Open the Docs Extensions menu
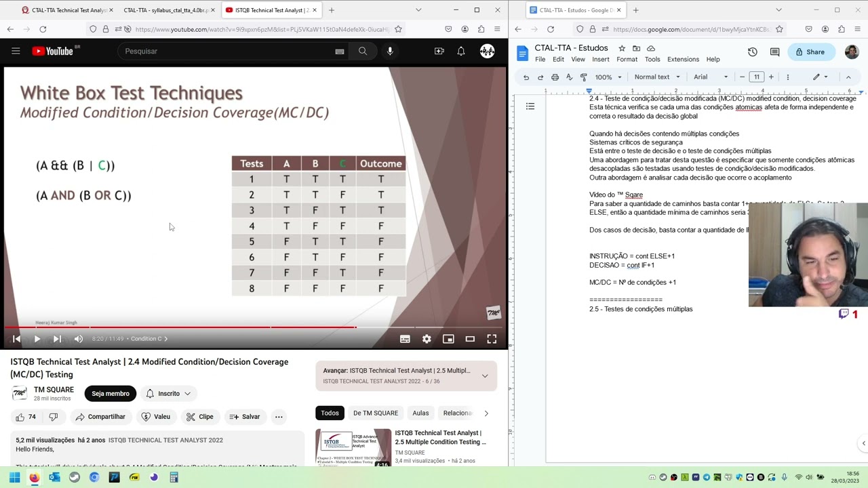This screenshot has width=868, height=488. [683, 59]
